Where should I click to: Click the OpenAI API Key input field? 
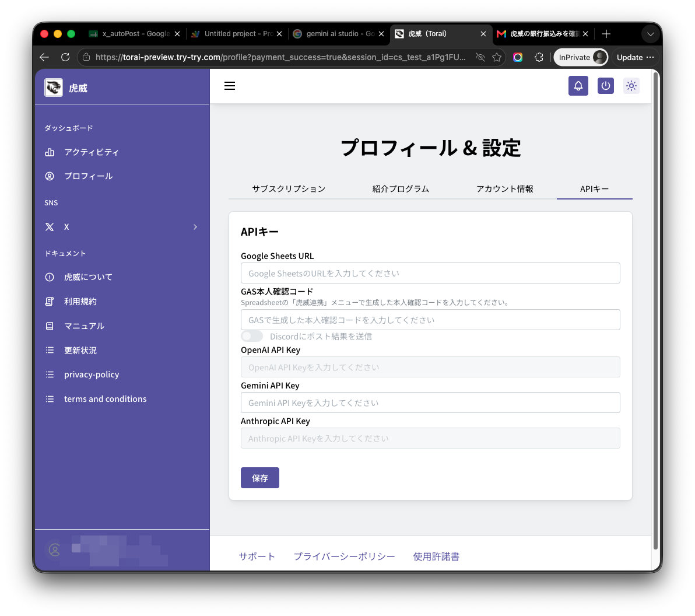pos(430,367)
